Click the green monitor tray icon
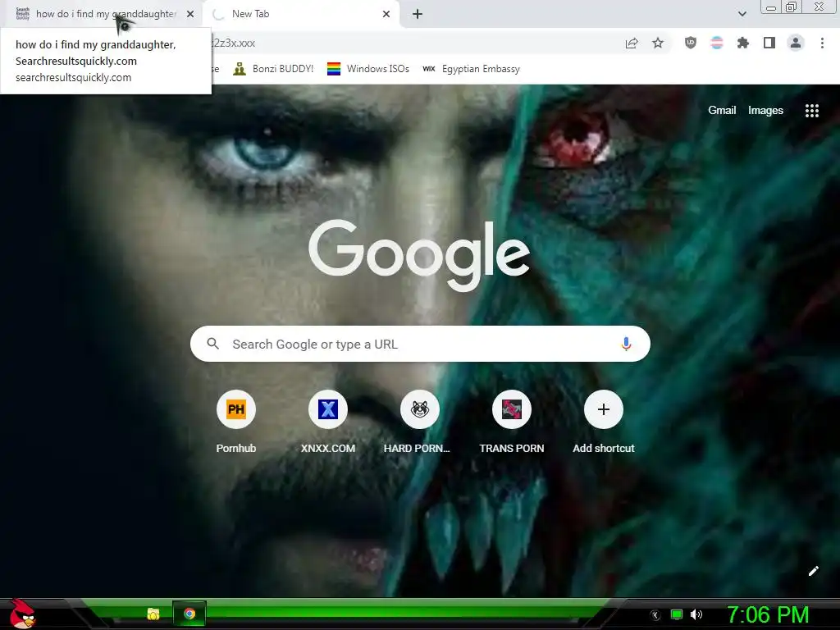This screenshot has height=630, width=840. pos(677,614)
